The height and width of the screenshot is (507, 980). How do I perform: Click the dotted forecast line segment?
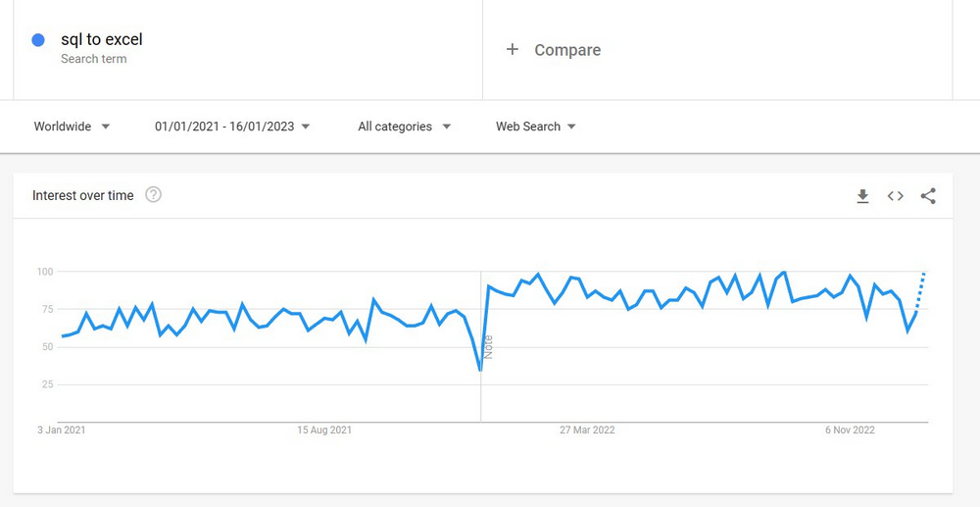click(x=921, y=290)
